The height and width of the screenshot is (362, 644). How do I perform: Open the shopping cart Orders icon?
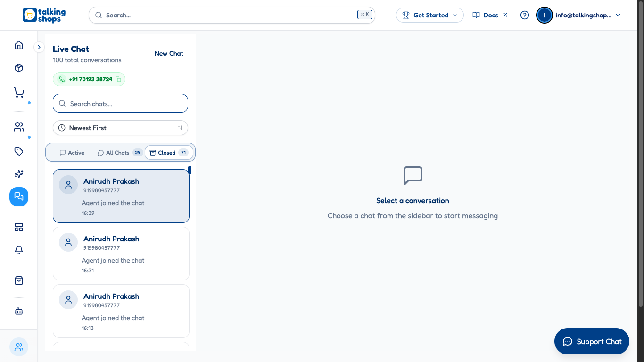point(19,92)
